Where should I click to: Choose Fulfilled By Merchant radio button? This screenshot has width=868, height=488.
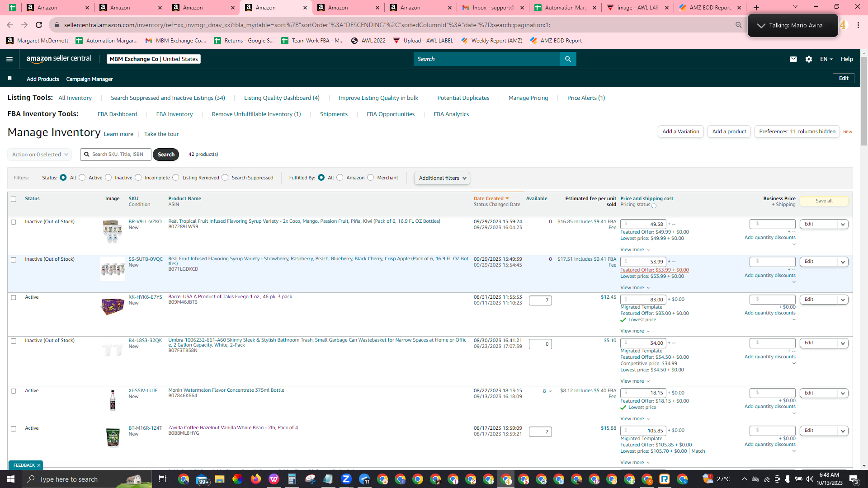(371, 178)
